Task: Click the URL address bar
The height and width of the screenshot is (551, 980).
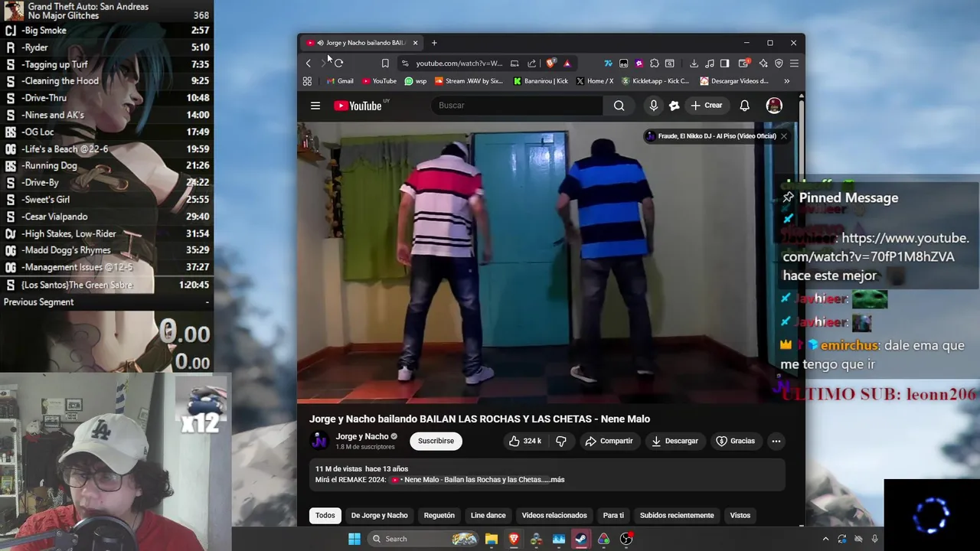Action: pyautogui.click(x=459, y=64)
